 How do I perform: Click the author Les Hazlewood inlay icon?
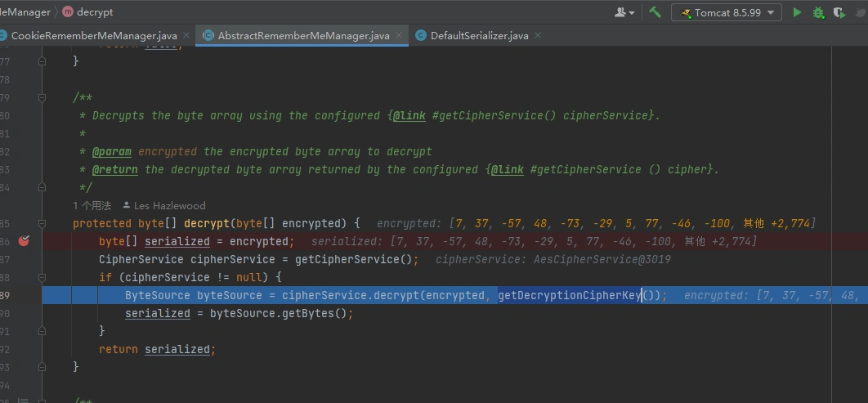[127, 206]
